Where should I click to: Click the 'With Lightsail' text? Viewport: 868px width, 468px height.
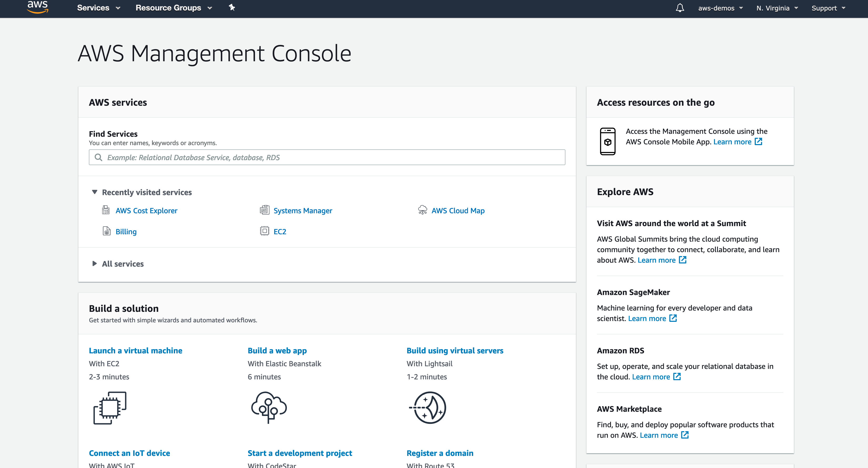coord(429,364)
